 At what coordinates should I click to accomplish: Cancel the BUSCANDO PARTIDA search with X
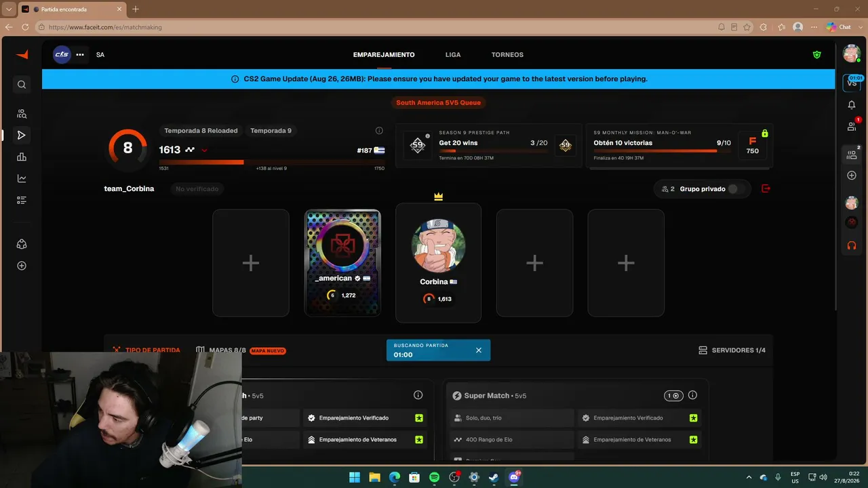click(479, 350)
